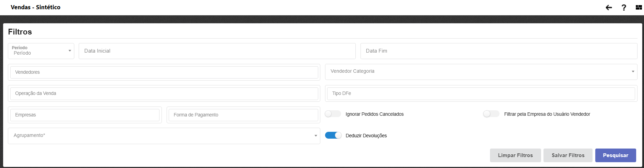Open the Período dropdown
This screenshot has height=168, width=644.
click(x=41, y=51)
